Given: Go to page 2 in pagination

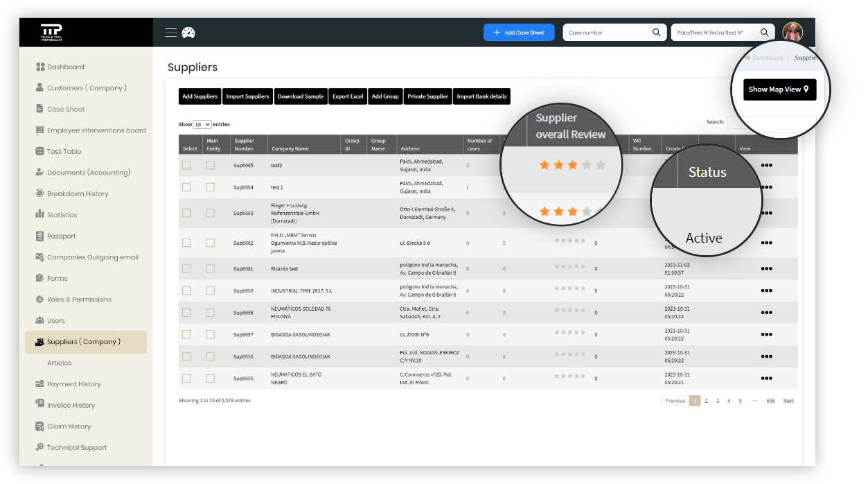Looking at the screenshot, I should pyautogui.click(x=707, y=401).
